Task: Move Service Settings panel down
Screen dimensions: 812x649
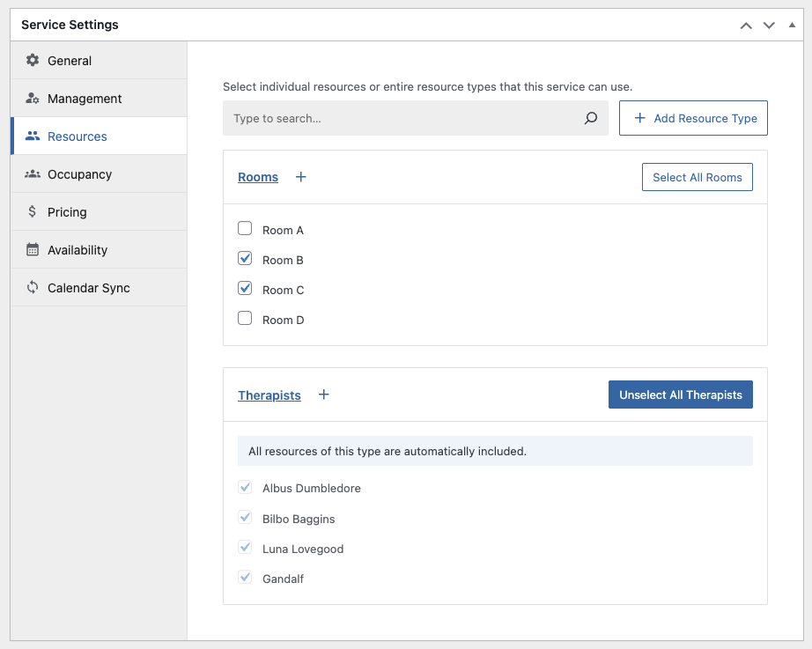Action: coord(769,26)
